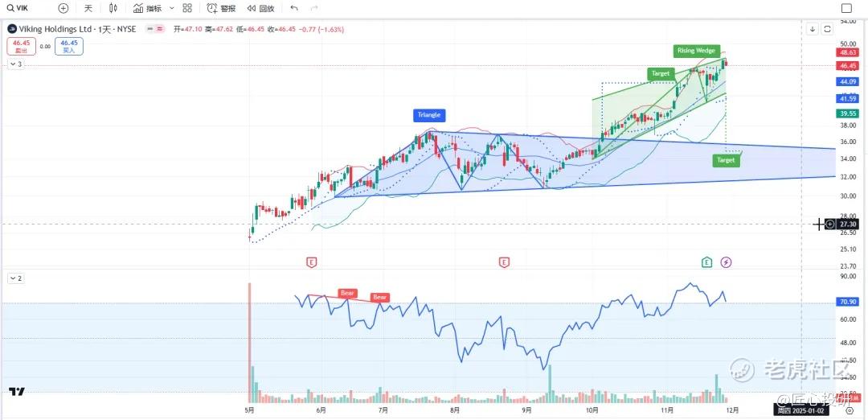Click the purple lightning event marker
Screen dimensions: 868x420
(726, 261)
